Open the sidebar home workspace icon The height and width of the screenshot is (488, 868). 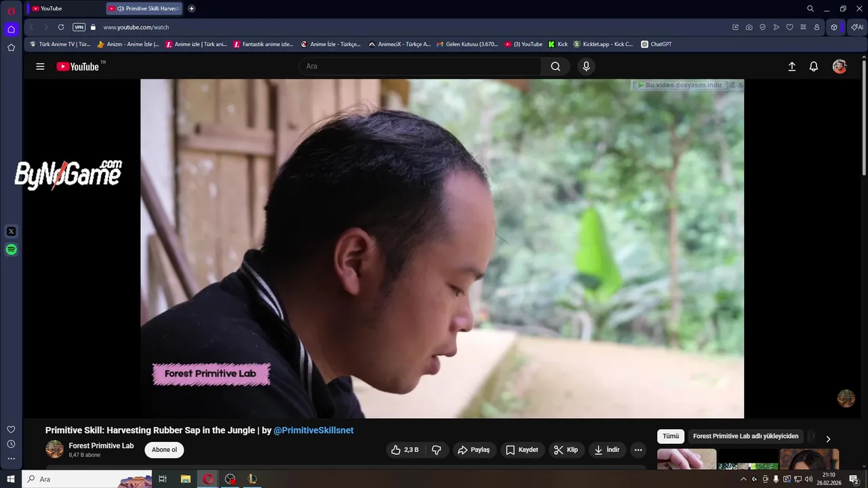11,29
